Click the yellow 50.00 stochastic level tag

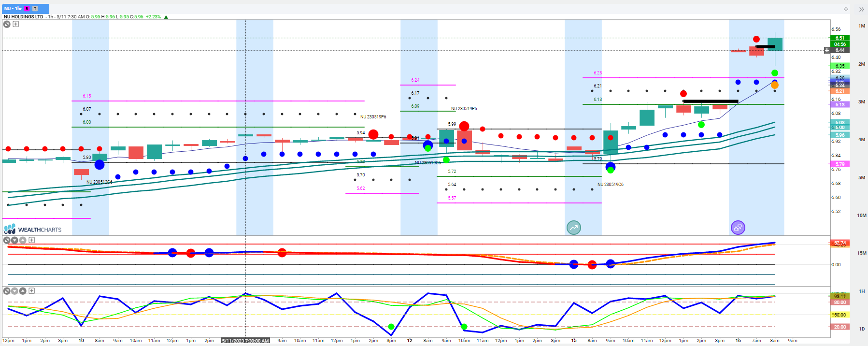[840, 315]
